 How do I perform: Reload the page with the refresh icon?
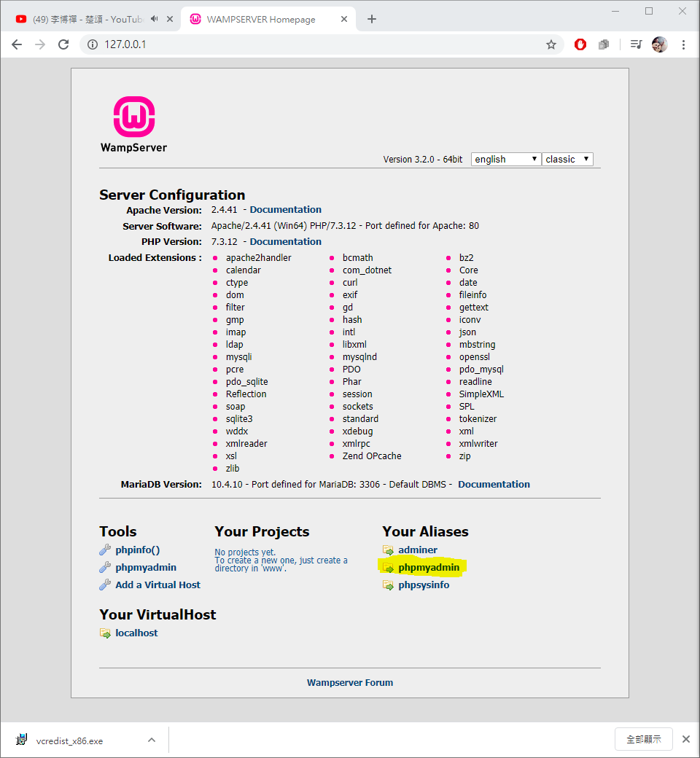point(63,44)
